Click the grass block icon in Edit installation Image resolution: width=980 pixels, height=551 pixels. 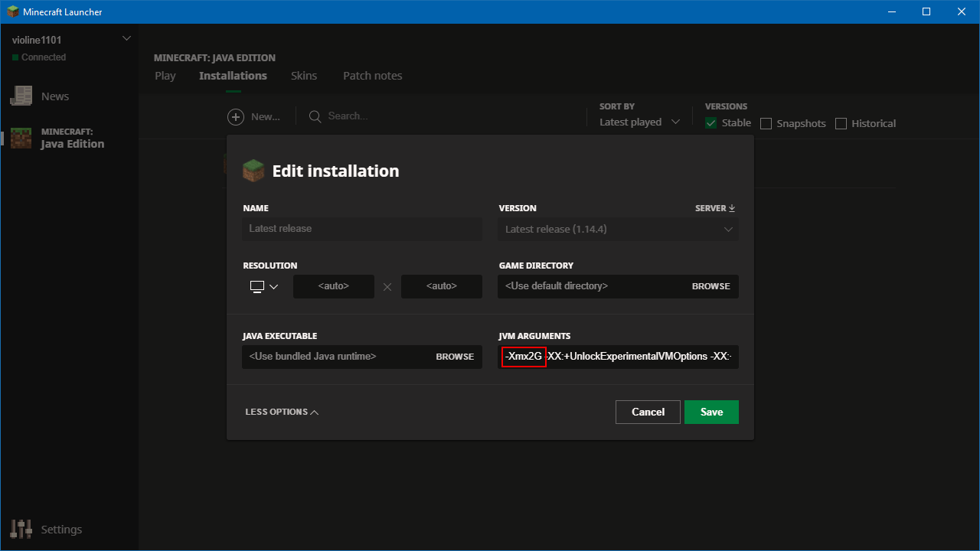253,171
